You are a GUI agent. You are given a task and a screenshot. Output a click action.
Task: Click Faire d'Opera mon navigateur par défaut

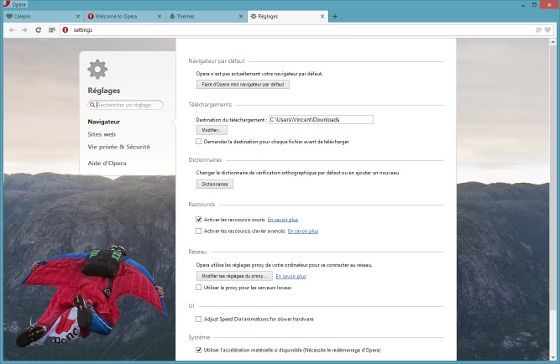click(243, 85)
